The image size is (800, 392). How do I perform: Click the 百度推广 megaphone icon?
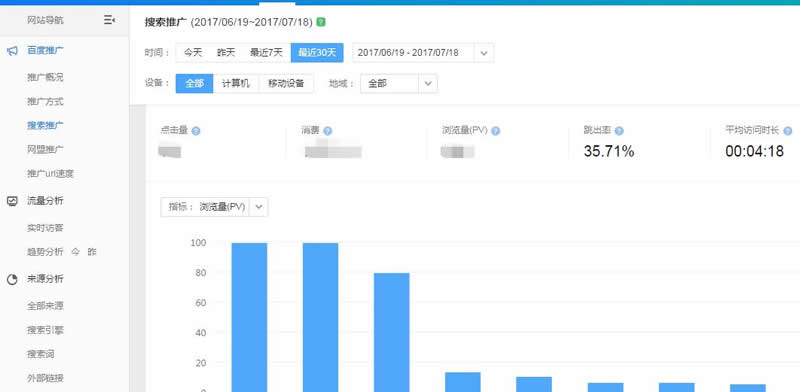[x=13, y=51]
